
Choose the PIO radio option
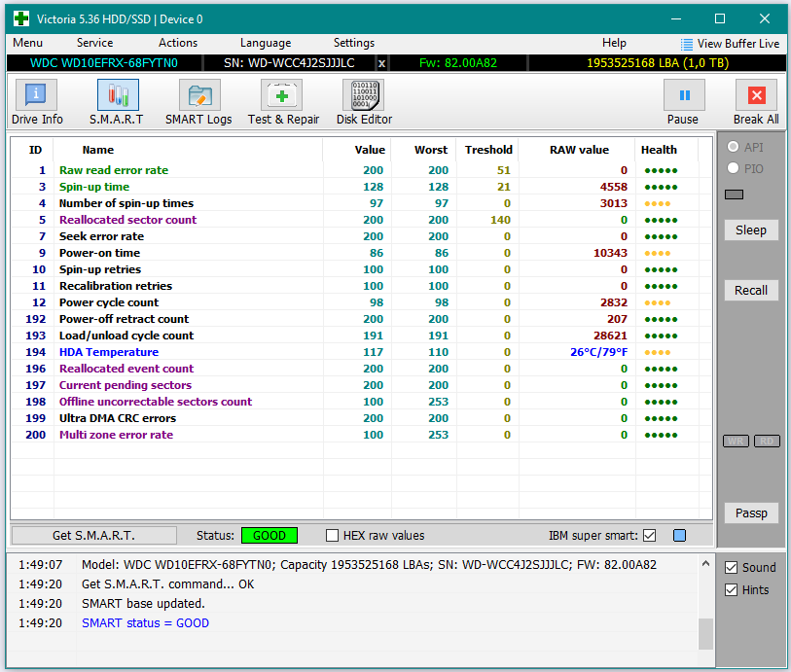[734, 168]
